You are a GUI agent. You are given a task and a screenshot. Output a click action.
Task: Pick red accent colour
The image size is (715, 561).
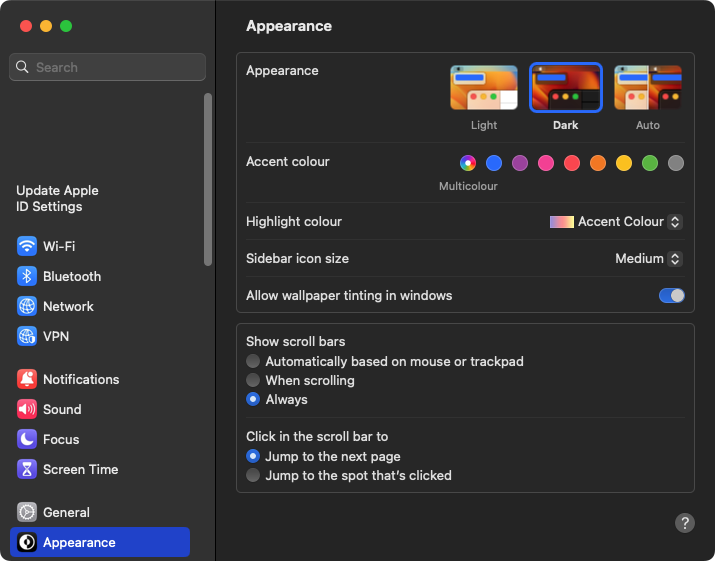point(572,163)
